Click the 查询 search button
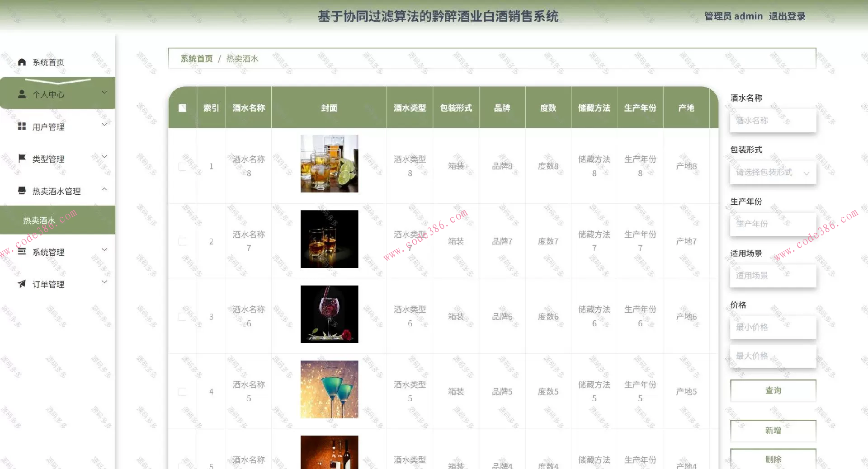 [x=773, y=390]
